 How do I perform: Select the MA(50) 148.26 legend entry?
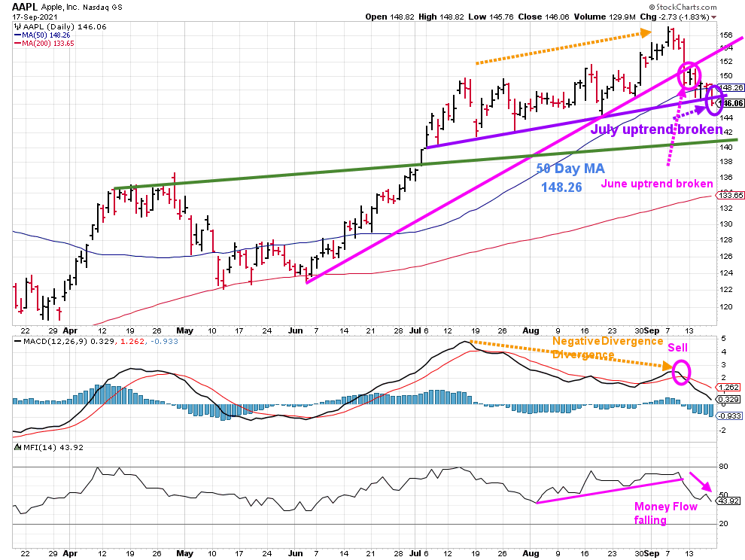[x=43, y=35]
